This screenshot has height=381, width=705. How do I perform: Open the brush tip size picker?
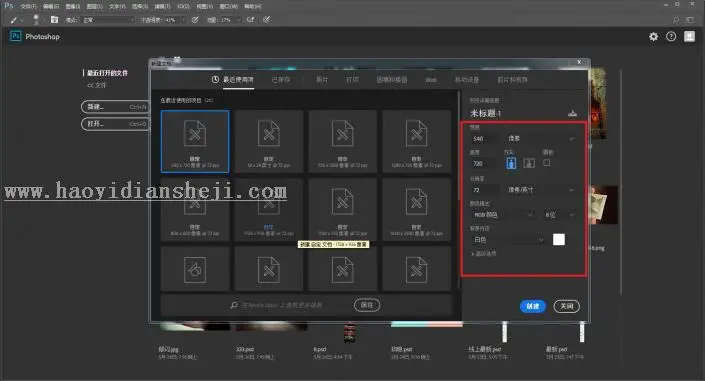coord(37,20)
